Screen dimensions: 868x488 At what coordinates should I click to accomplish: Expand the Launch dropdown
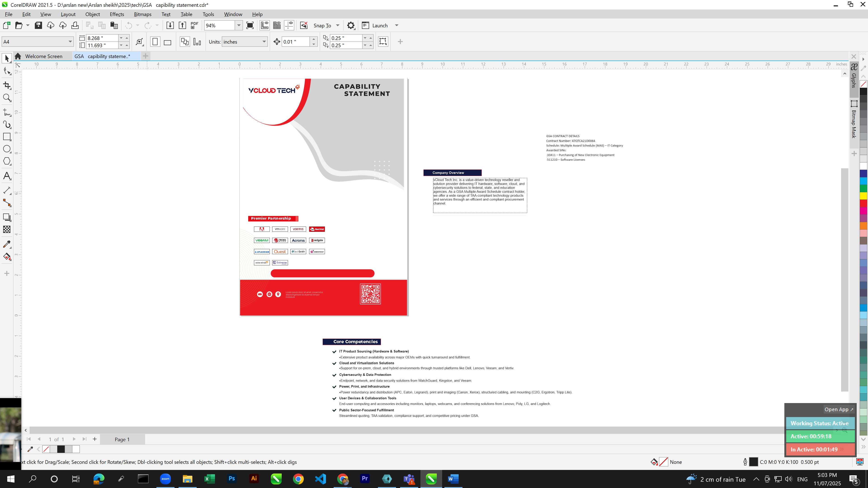click(397, 25)
